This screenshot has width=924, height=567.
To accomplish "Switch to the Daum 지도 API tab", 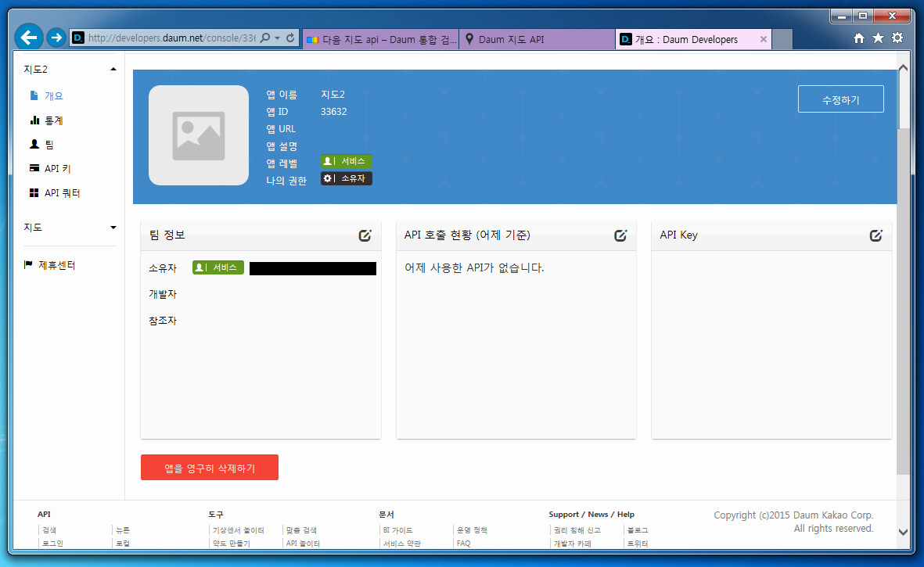I will [537, 38].
